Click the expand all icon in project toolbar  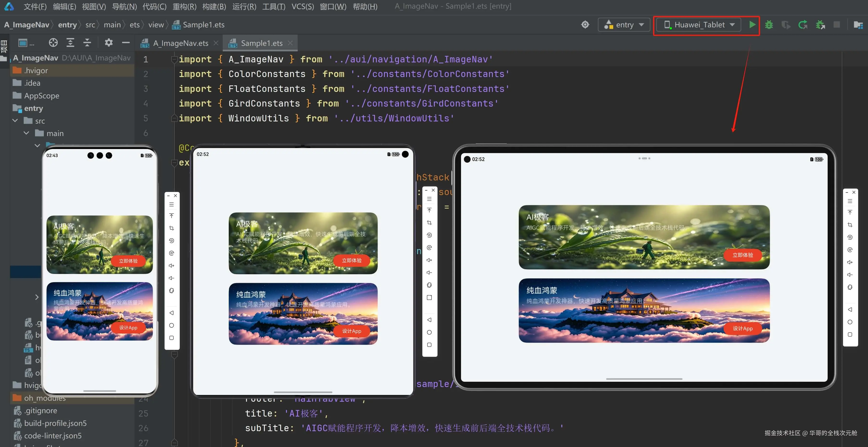[70, 42]
